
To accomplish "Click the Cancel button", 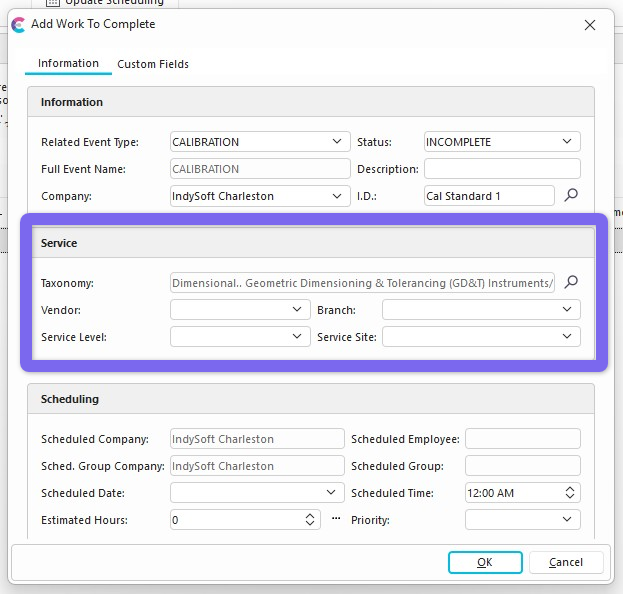I will pos(566,562).
